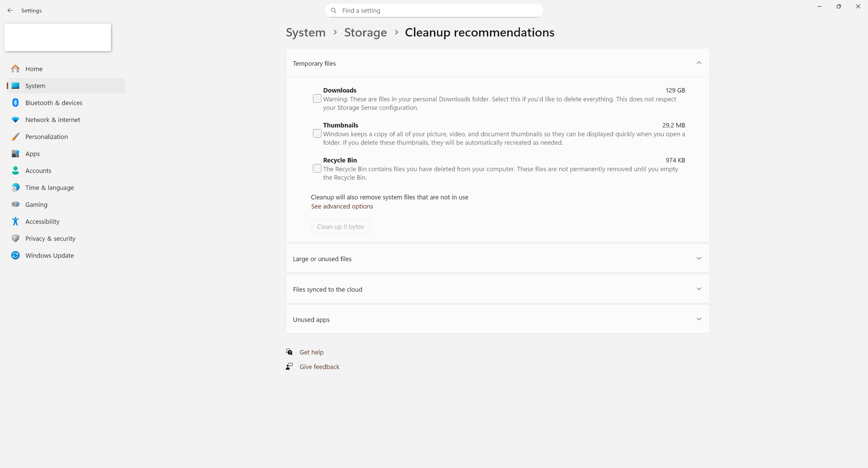The image size is (868, 468).
Task: Tick the Recycle Bin checkbox
Action: tap(317, 168)
